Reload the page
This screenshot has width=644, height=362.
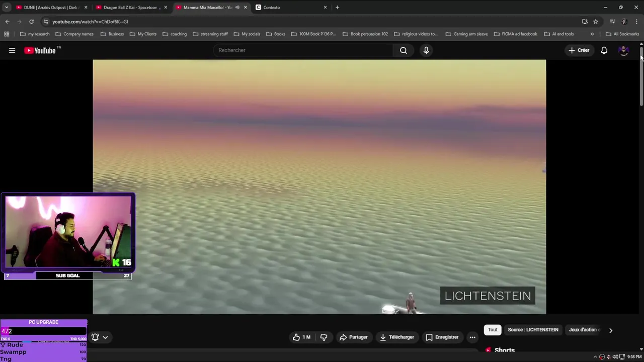coord(31,22)
